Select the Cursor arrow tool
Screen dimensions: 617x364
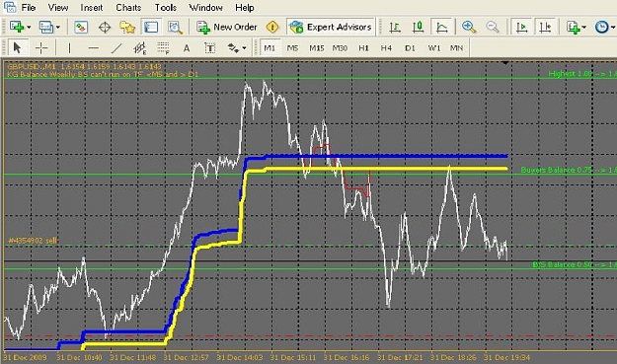click(17, 48)
